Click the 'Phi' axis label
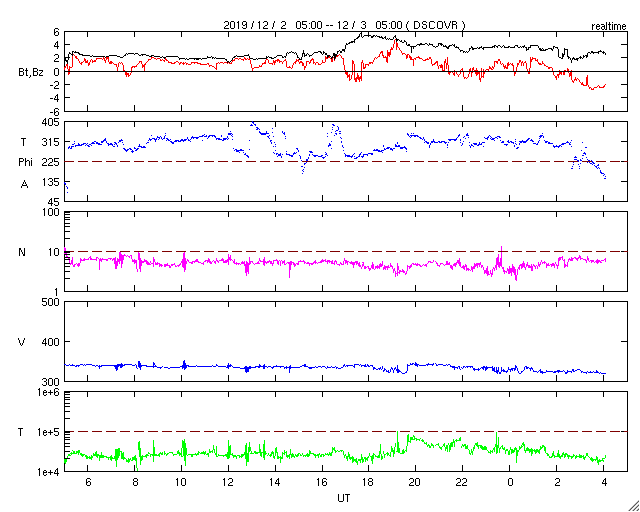Image resolution: width=640 pixels, height=512 pixels. (25, 162)
